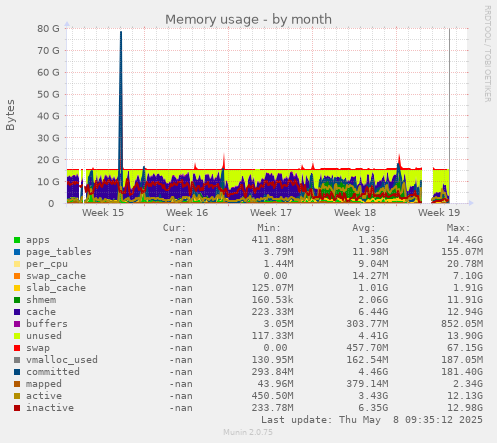
Task: Click the 'Memory usage - by month' title
Action: pos(248,19)
